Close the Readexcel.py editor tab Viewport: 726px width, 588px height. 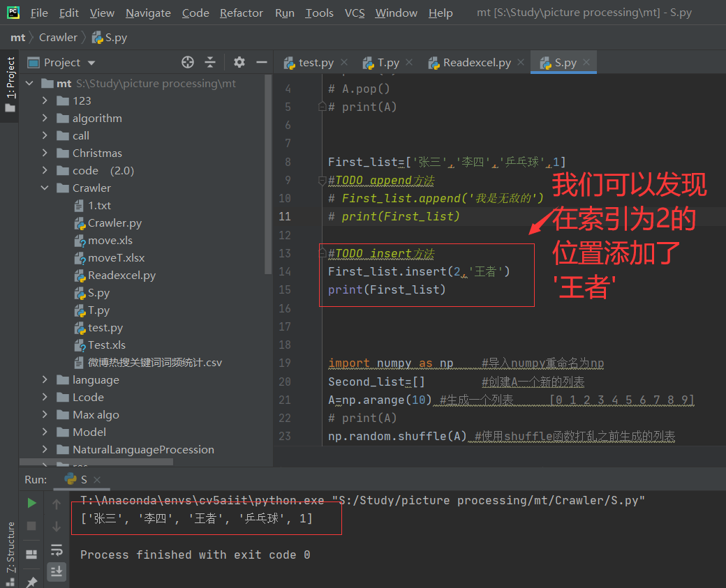point(521,62)
